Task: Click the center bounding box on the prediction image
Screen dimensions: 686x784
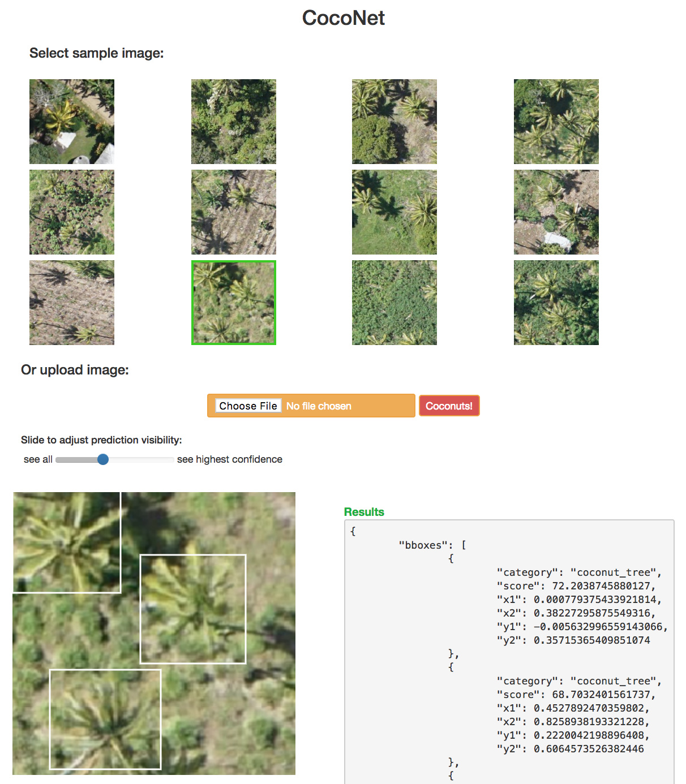Action: (193, 609)
